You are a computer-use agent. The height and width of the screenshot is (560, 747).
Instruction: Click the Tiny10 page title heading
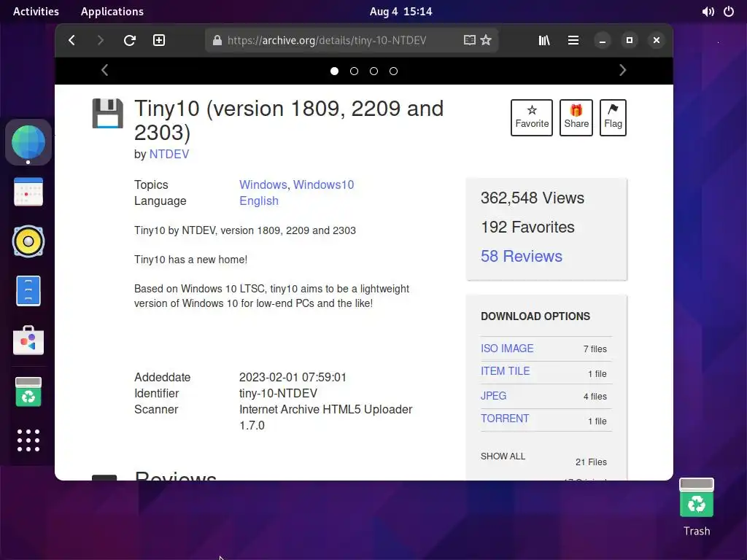(289, 120)
